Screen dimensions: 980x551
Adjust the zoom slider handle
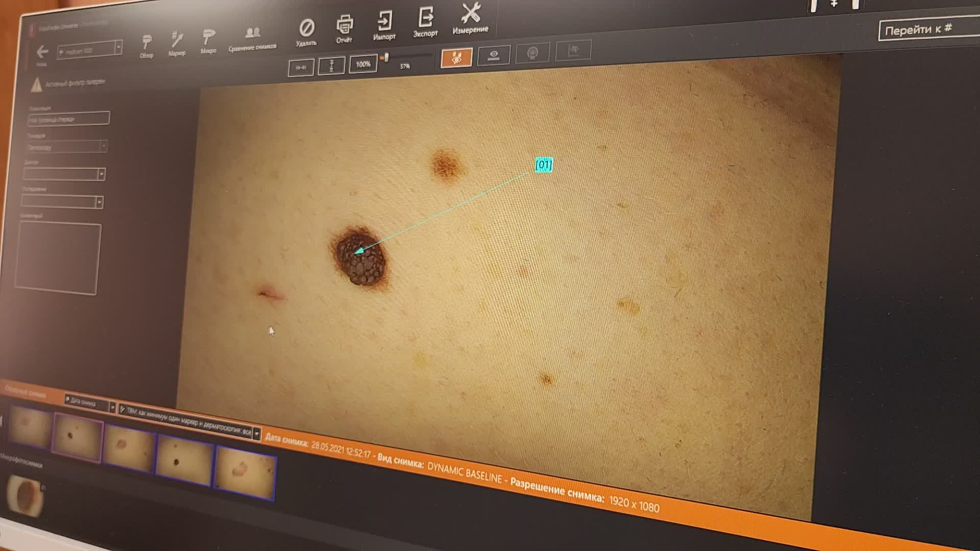pyautogui.click(x=387, y=57)
